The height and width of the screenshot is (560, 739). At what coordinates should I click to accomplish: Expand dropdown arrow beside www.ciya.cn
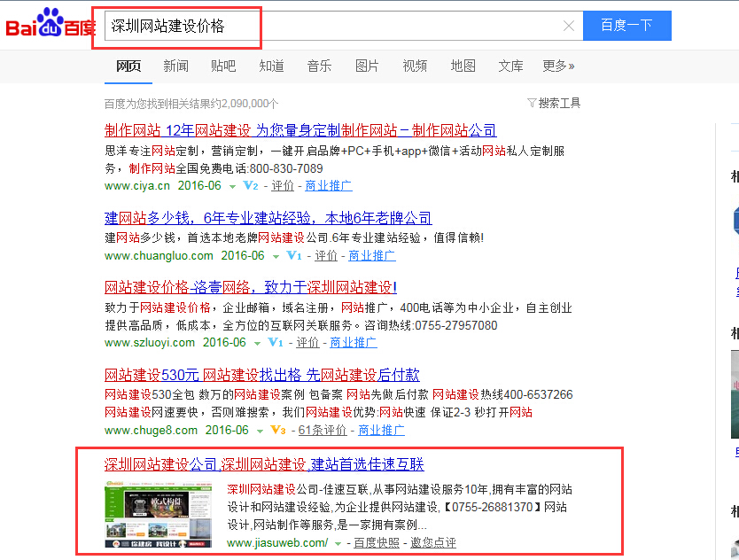click(232, 187)
